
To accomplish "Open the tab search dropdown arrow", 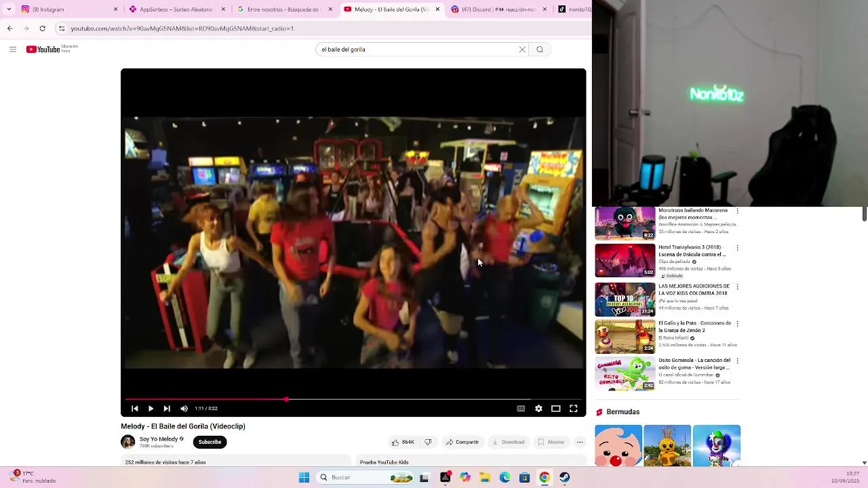I will pos(9,9).
